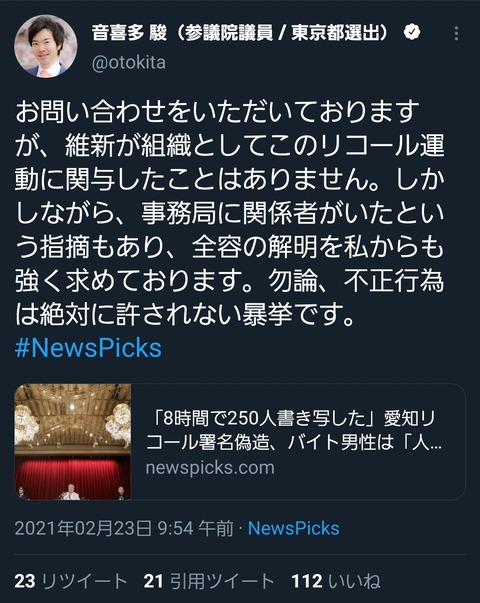The height and width of the screenshot is (603, 480).
Task: Open the otokita profile avatar photo
Action: coord(46,46)
